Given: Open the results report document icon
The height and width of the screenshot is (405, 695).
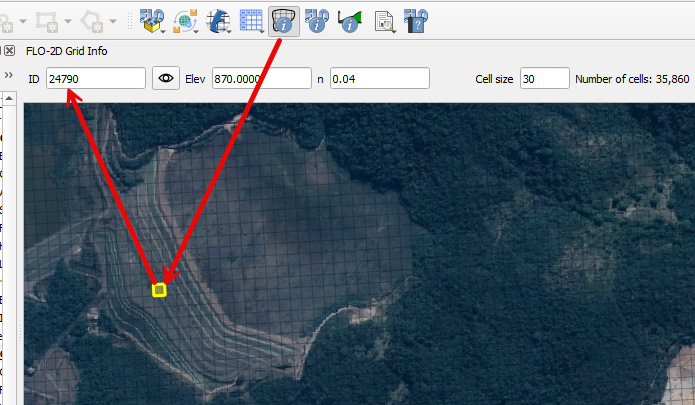Looking at the screenshot, I should pyautogui.click(x=383, y=19).
